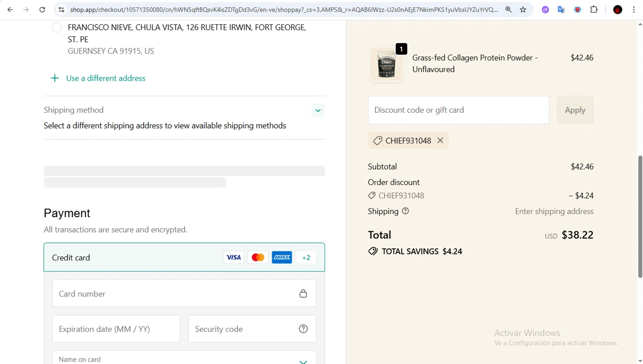Open the Shipping info help icon

406,211
